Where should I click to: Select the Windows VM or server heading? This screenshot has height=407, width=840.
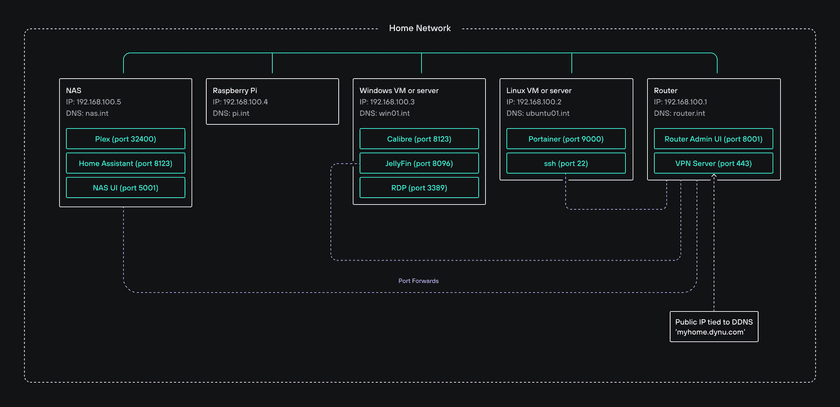[x=400, y=91]
